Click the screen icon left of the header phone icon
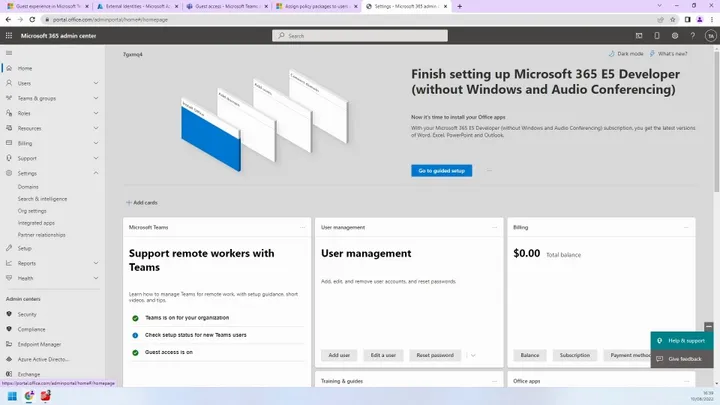 (639, 35)
